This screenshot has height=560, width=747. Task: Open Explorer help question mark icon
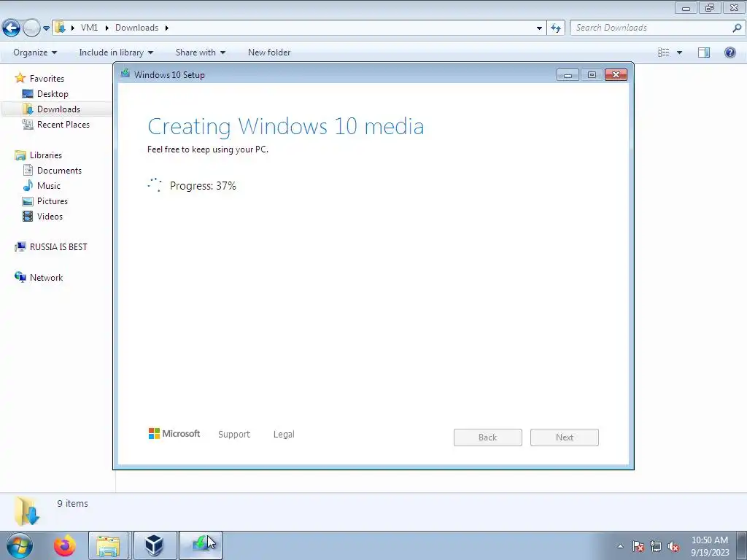tap(729, 52)
